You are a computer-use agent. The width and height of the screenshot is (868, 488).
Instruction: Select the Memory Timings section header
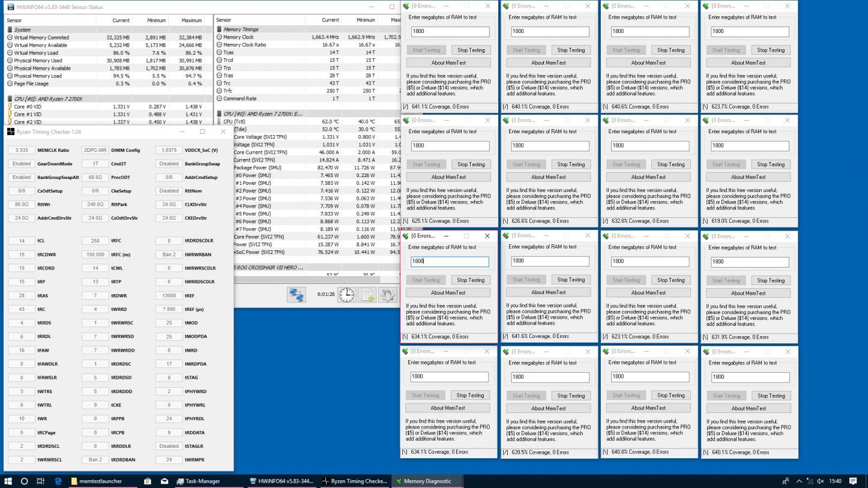click(x=308, y=29)
